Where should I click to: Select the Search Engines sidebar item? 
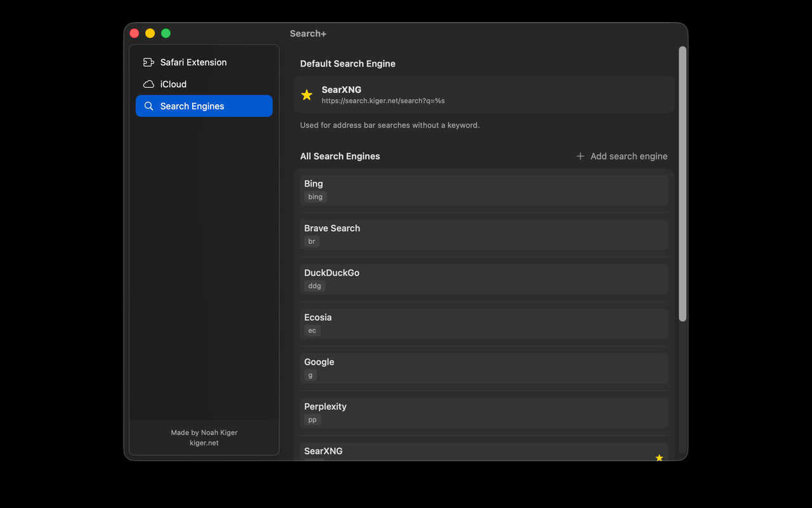(x=204, y=106)
